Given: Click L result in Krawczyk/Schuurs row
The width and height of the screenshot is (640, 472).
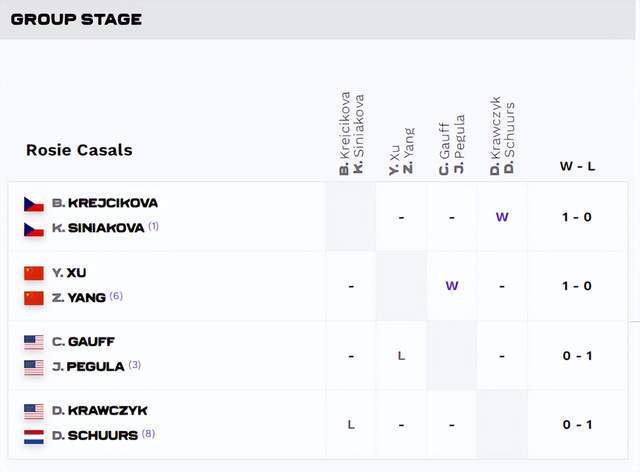Looking at the screenshot, I should (x=351, y=425).
